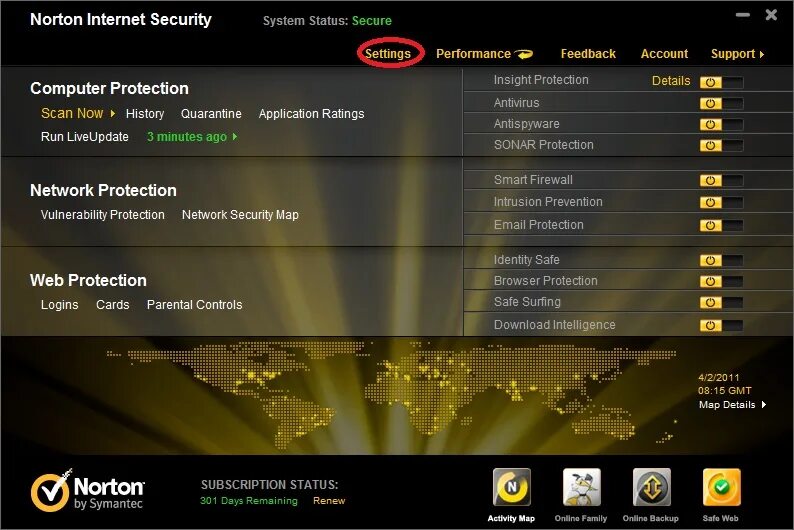Click Renew subscription link
The height and width of the screenshot is (530, 794).
tap(329, 501)
